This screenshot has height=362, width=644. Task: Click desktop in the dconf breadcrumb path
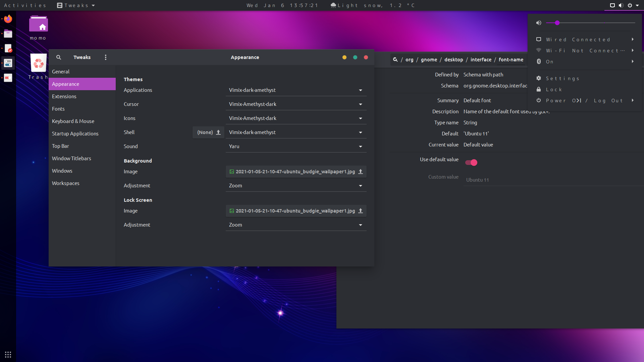coord(454,59)
